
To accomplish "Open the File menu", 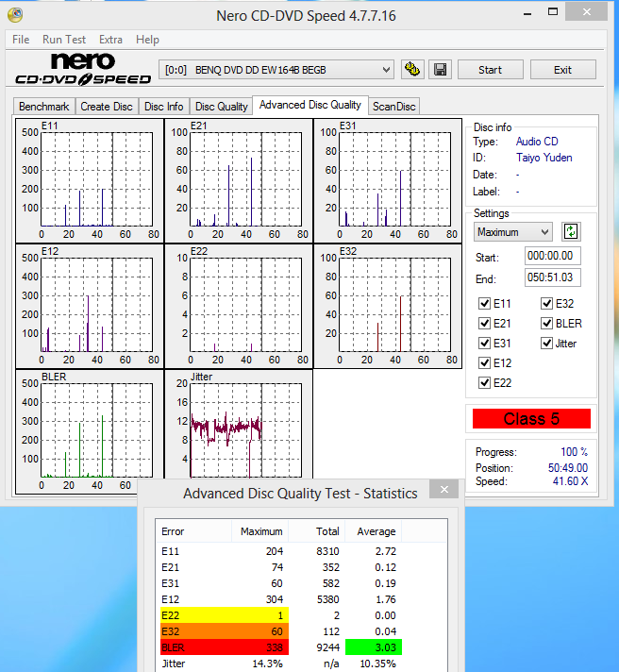I will click(x=21, y=40).
